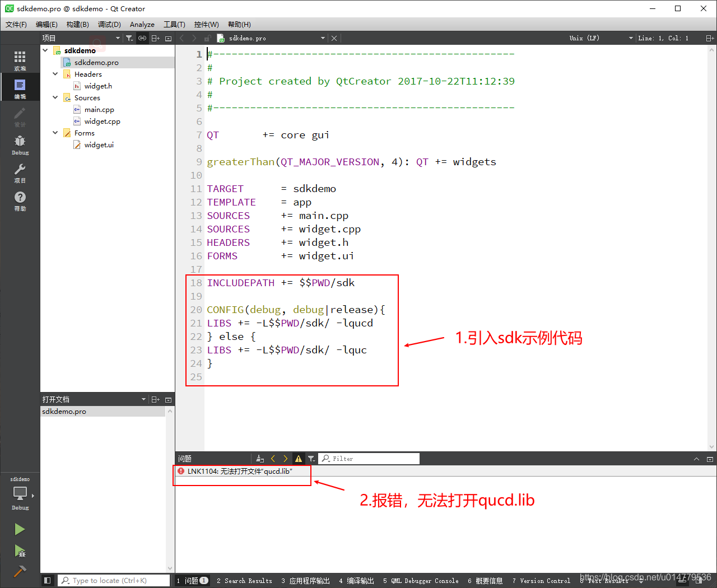This screenshot has width=717, height=588.
Task: Select widget.h in project tree
Action: coord(98,86)
